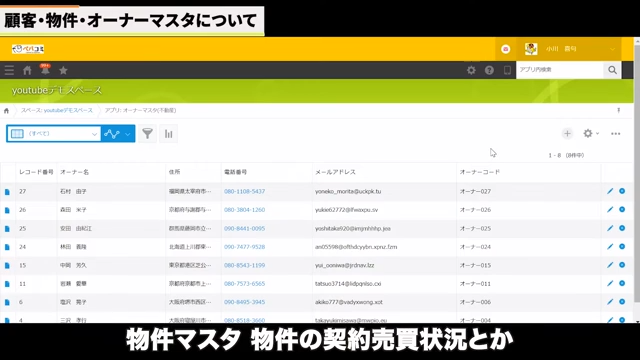
Task: Delete record 11 with the circle icon
Action: pyautogui.click(x=622, y=283)
